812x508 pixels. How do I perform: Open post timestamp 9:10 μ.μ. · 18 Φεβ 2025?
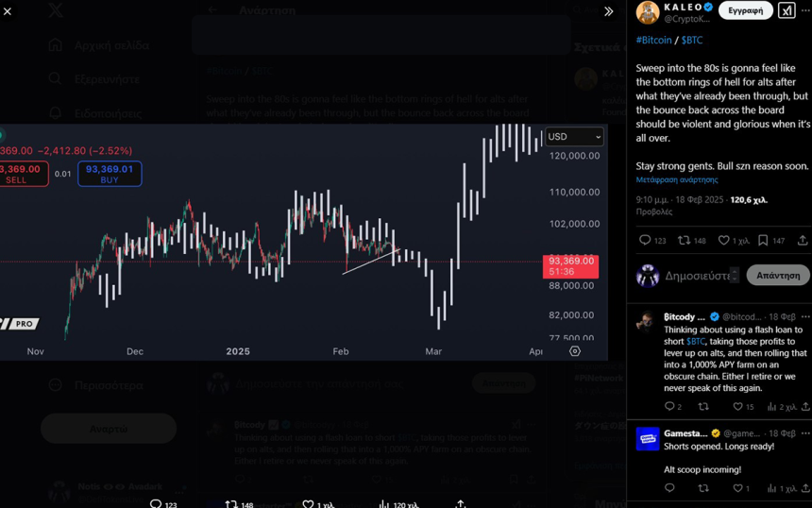[680, 200]
